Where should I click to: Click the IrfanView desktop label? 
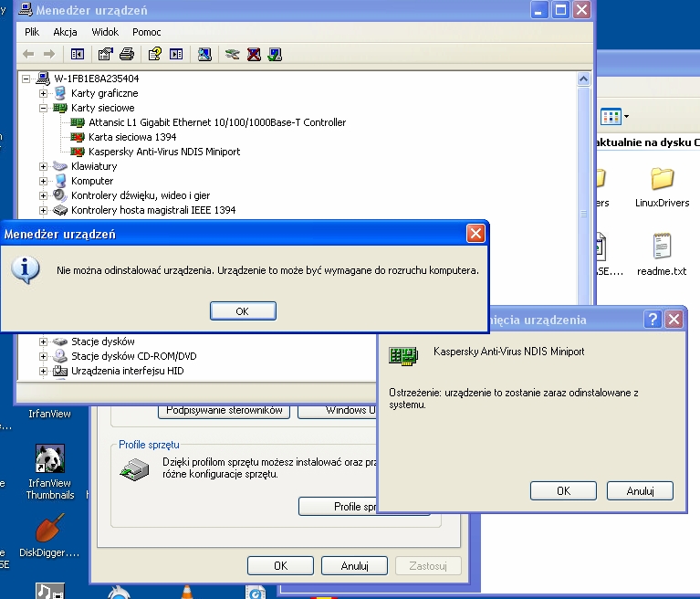click(49, 414)
